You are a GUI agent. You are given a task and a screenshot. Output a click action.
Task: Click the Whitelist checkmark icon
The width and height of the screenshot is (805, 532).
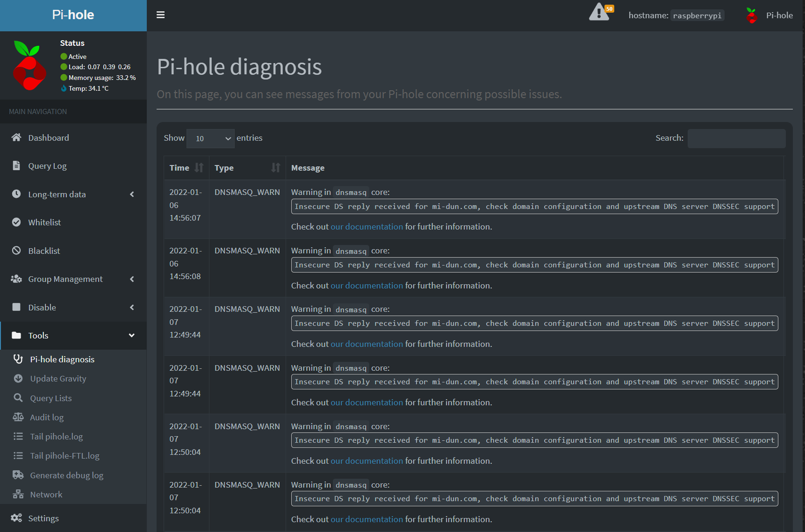click(16, 222)
